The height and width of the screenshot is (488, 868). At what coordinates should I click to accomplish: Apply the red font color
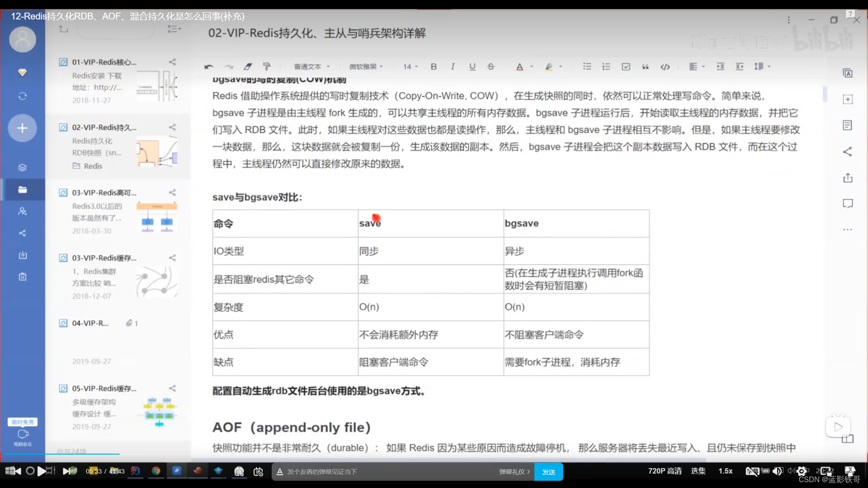coord(520,67)
